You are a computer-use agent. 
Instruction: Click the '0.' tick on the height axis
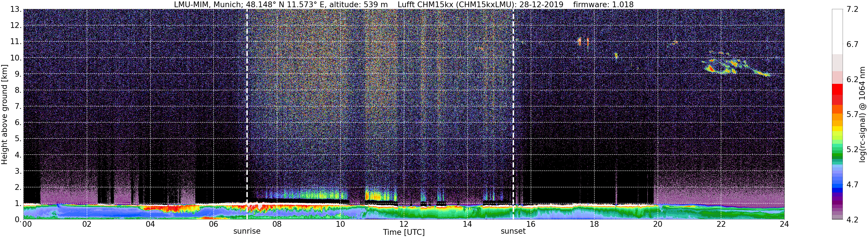(x=18, y=220)
